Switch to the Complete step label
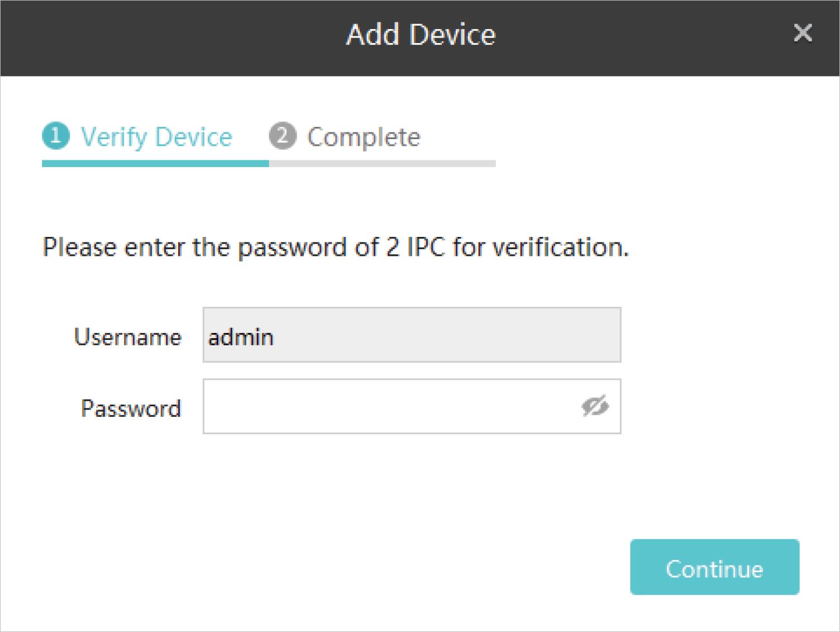840x632 pixels. [x=364, y=137]
